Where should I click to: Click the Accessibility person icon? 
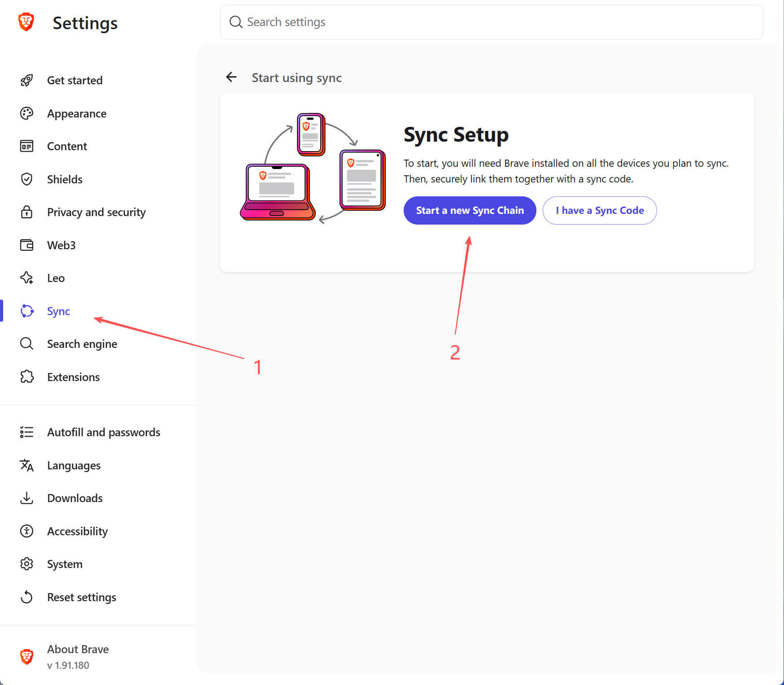[26, 531]
